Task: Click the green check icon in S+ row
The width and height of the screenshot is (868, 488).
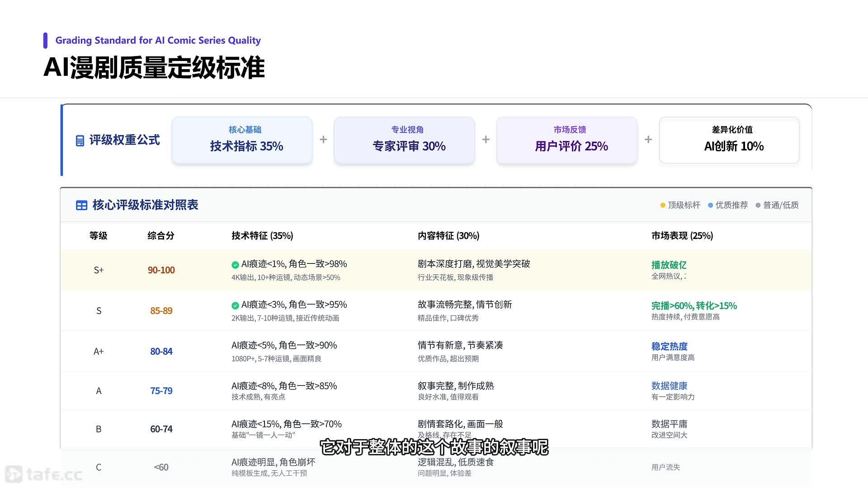Action: [x=235, y=265]
